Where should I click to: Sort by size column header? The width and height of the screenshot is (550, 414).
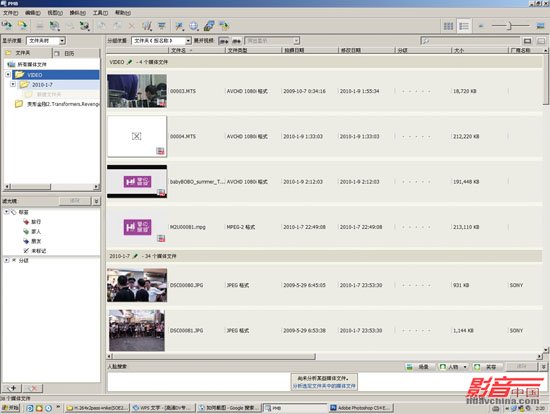tap(479, 51)
